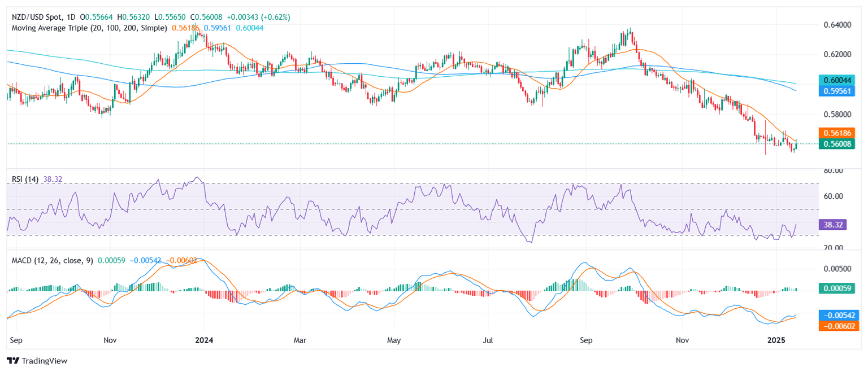Click the purple 38.32 RSI axis tag
Image resolution: width=868 pixels, height=372 pixels.
click(x=832, y=225)
